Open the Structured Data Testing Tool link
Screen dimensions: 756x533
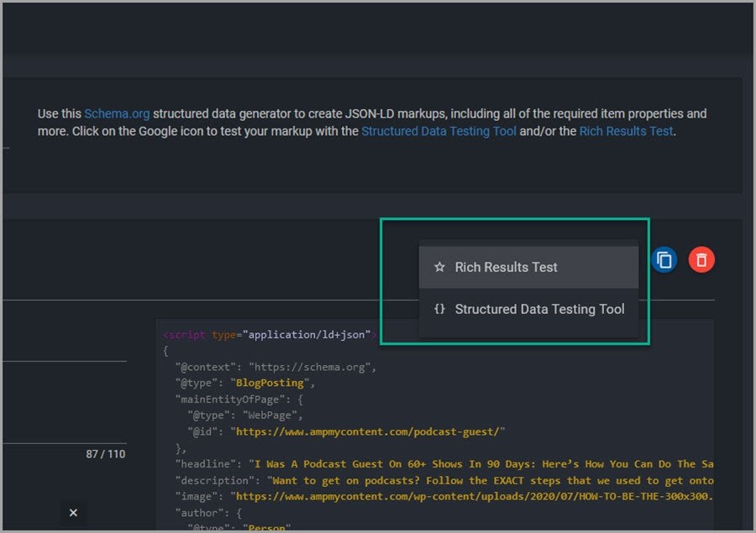pyautogui.click(x=438, y=131)
